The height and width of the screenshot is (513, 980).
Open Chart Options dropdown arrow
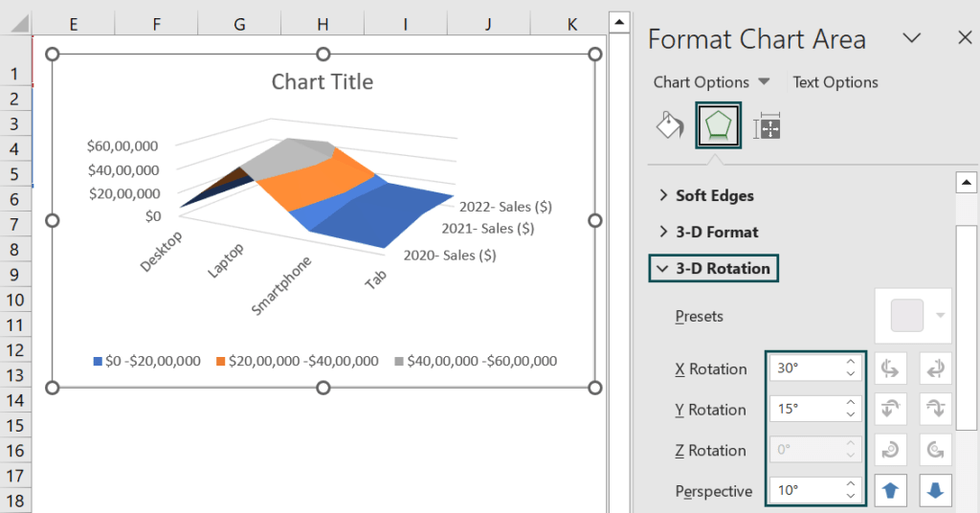(764, 82)
